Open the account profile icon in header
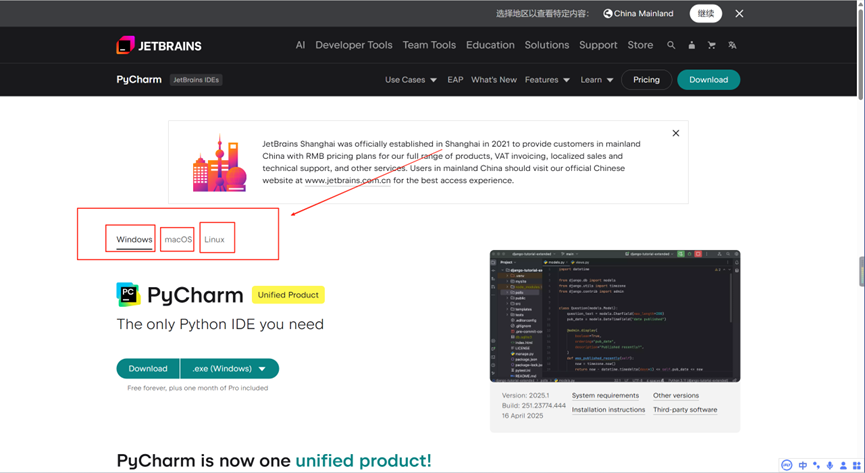This screenshot has width=865, height=473. (x=691, y=45)
